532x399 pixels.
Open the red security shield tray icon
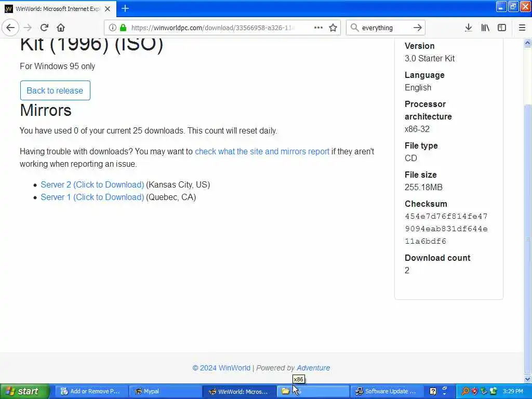[x=475, y=391]
